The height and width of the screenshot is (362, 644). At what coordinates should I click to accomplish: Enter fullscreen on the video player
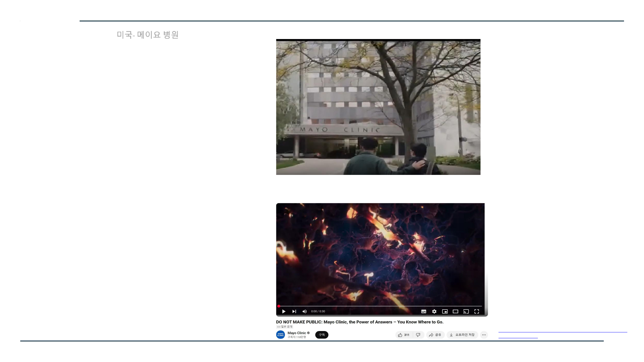(477, 311)
